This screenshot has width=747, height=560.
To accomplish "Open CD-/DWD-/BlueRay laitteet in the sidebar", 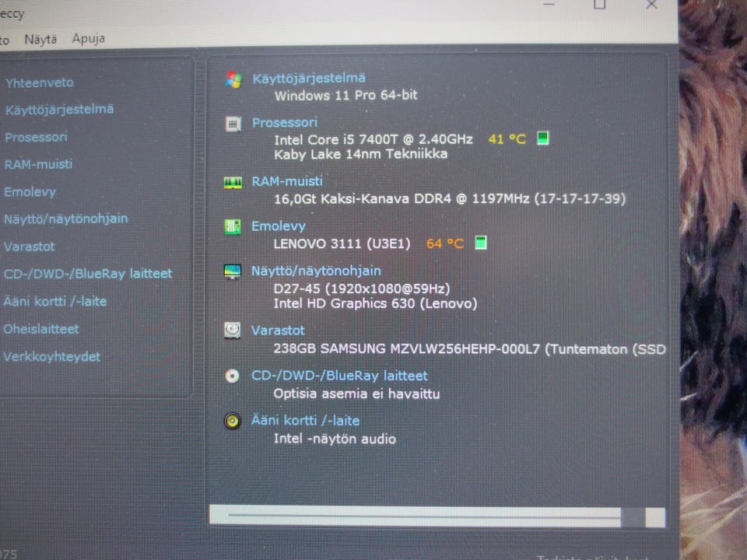I will point(88,274).
